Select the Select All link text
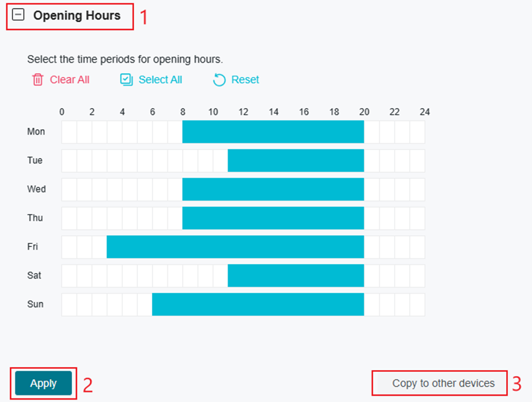Image resolution: width=532 pixels, height=402 pixels. click(159, 79)
